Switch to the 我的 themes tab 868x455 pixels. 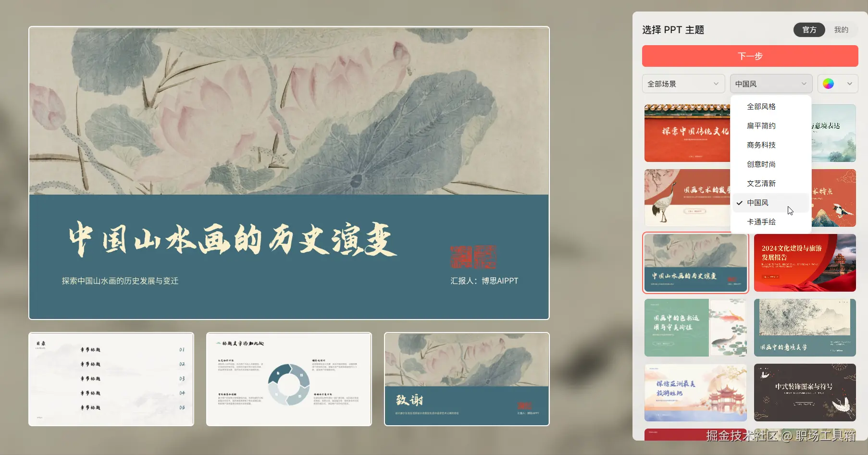pos(841,30)
